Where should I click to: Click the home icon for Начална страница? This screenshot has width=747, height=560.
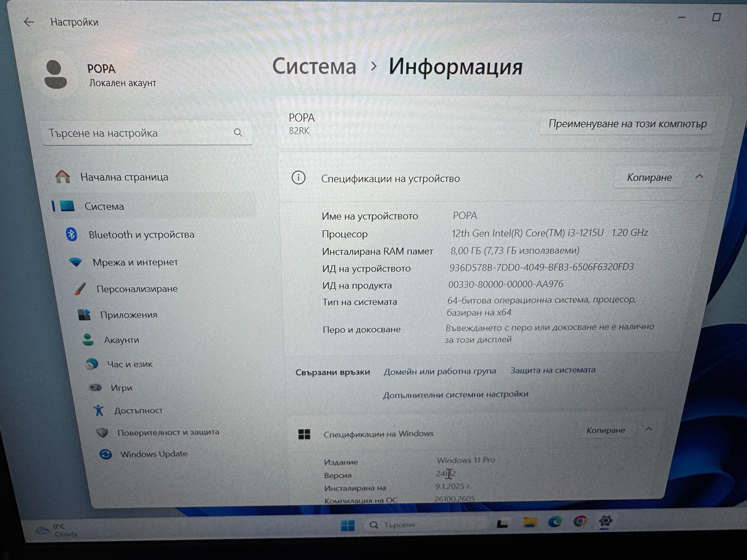click(x=62, y=176)
